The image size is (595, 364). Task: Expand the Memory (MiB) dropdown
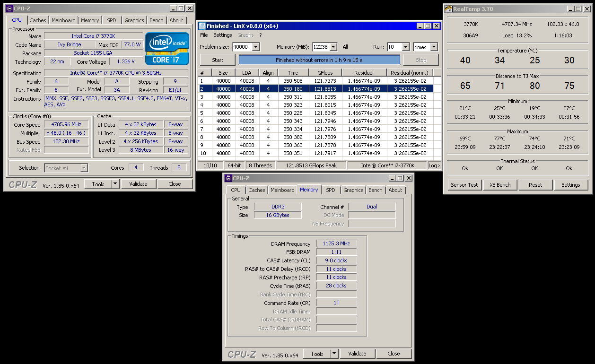[x=333, y=47]
